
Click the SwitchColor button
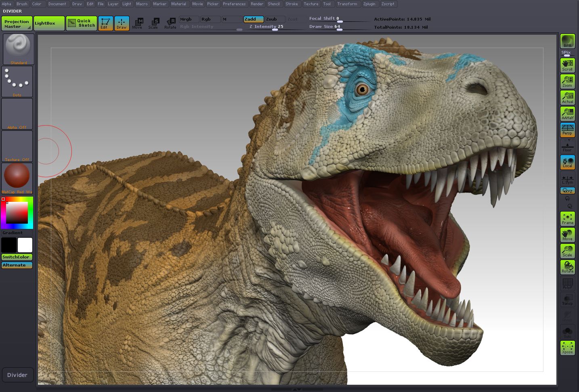pos(17,257)
